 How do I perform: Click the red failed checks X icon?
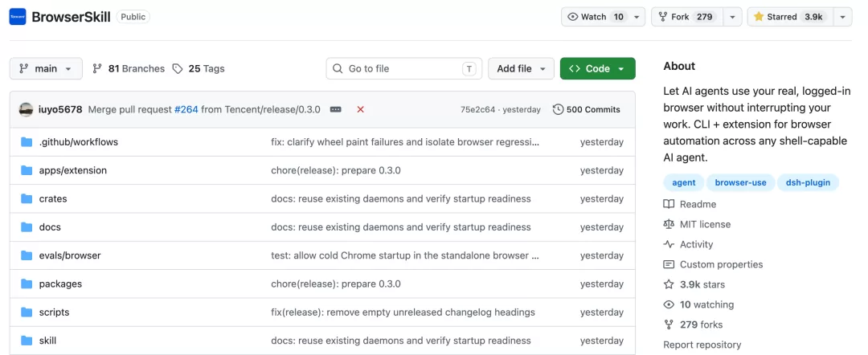[x=360, y=109]
